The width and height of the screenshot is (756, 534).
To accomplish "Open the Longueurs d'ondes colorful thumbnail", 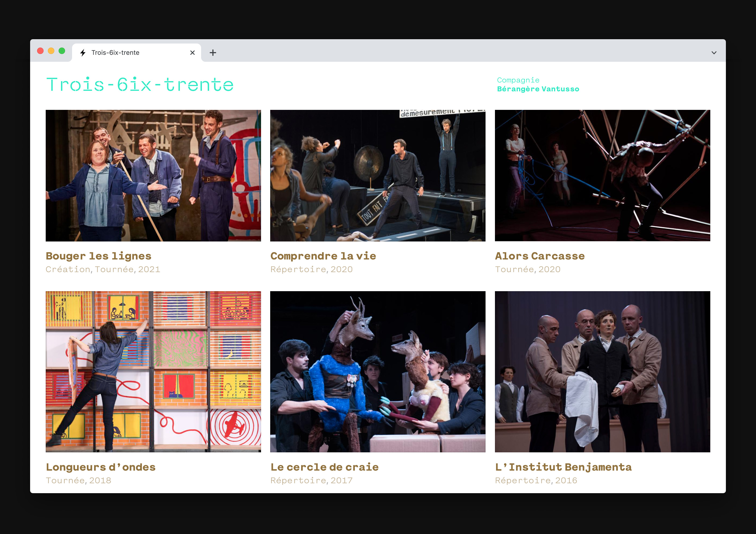I will (153, 371).
